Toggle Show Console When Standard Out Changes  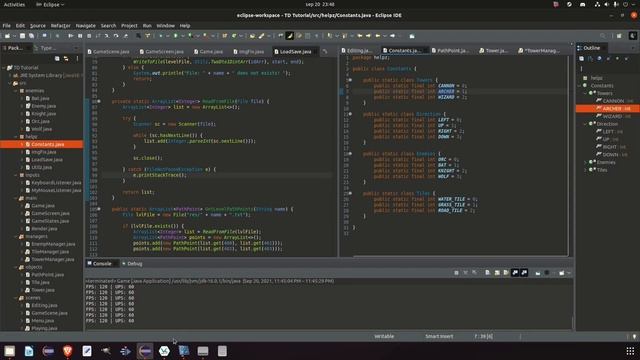(x=515, y=273)
